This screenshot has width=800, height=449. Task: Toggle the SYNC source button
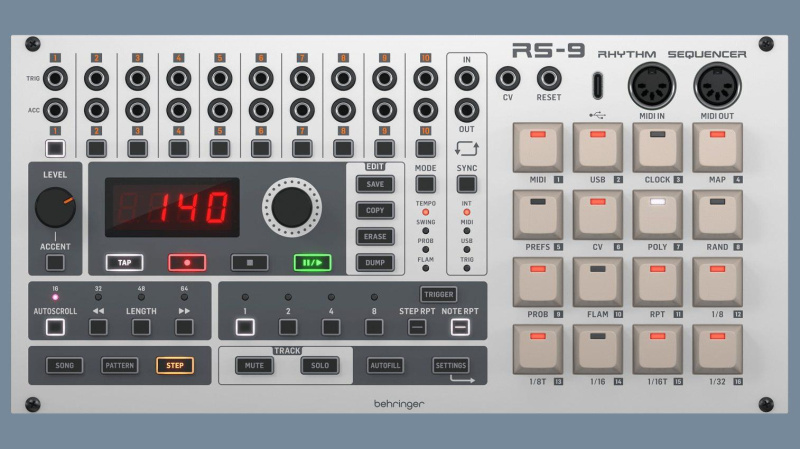tap(466, 184)
